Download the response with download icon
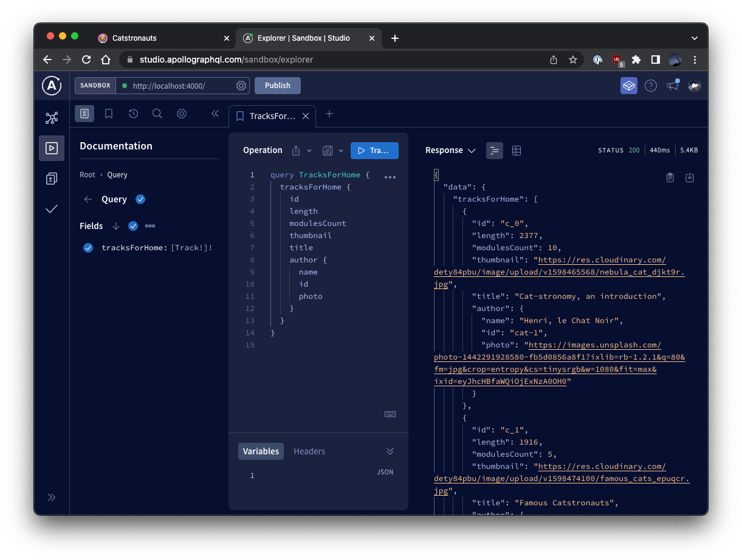 click(690, 177)
